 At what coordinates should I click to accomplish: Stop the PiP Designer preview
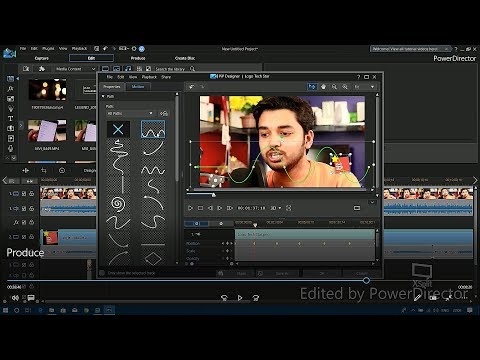pyautogui.click(x=200, y=208)
